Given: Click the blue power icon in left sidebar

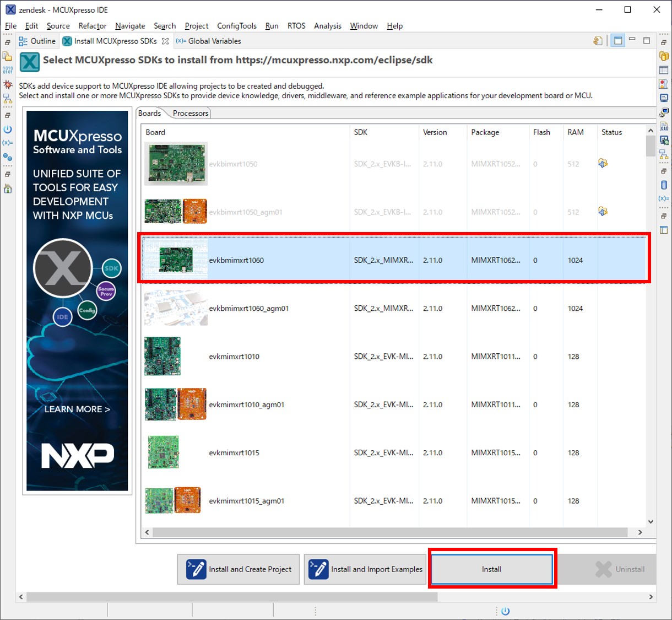Looking at the screenshot, I should pos(8,130).
